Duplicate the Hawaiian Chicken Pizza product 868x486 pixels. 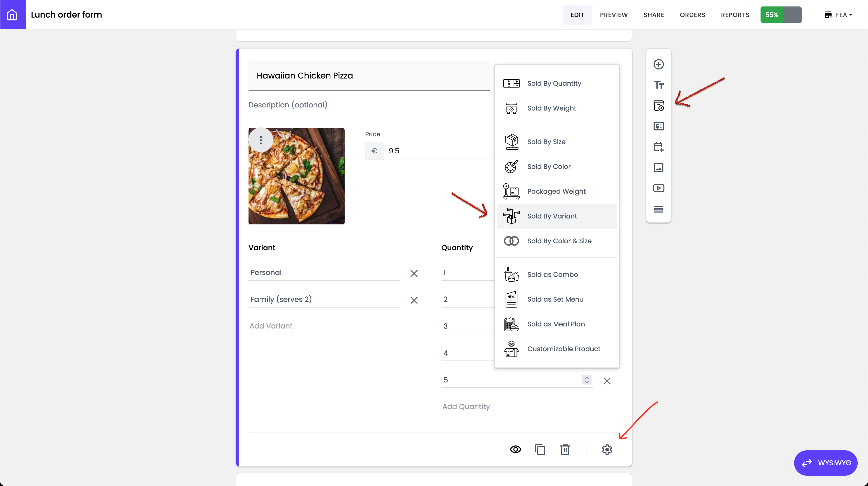pos(540,449)
